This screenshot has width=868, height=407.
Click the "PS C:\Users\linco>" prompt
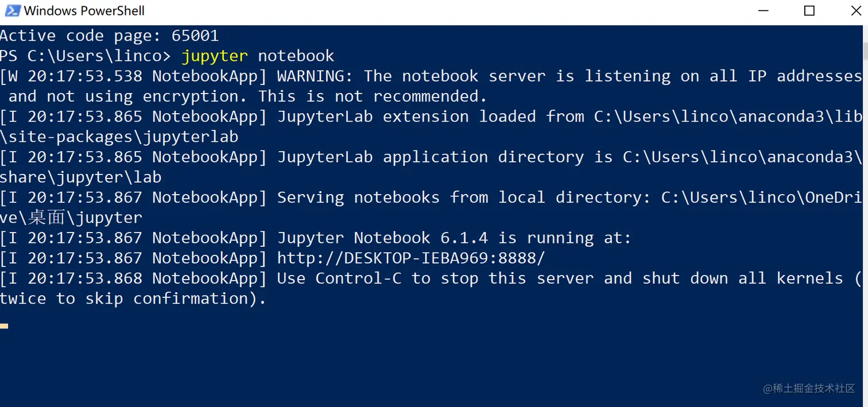click(x=86, y=56)
